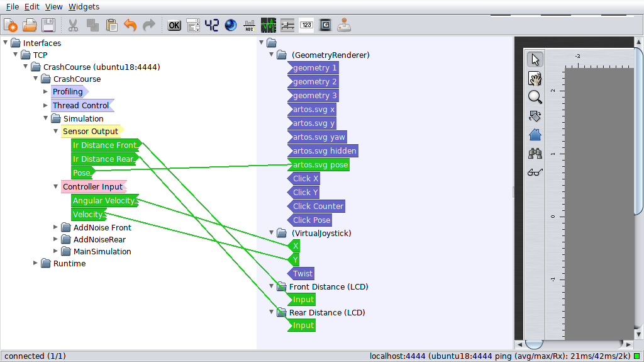Expand the AddNoise Front folder
644x362 pixels.
pyautogui.click(x=56, y=227)
